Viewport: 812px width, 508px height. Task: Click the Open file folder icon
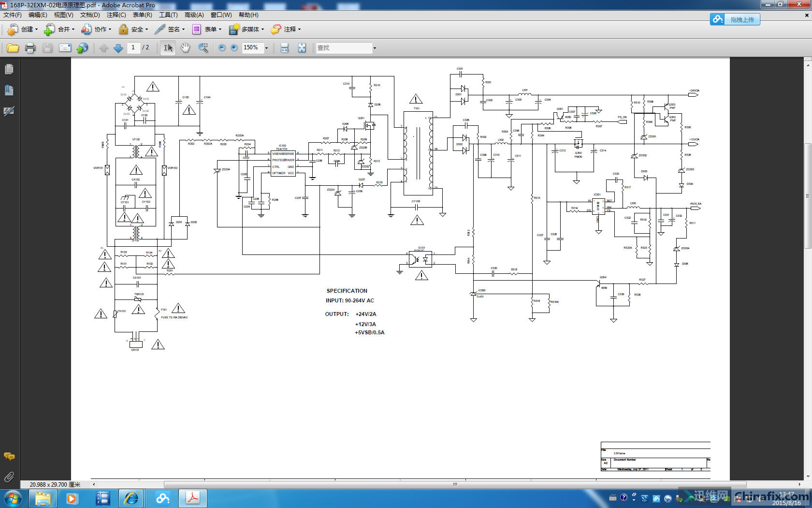(x=13, y=48)
